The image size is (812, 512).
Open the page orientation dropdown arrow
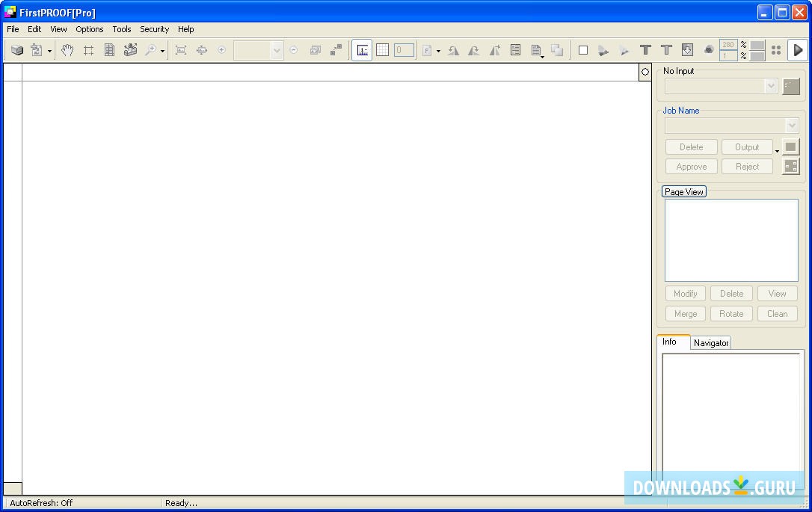(x=439, y=51)
